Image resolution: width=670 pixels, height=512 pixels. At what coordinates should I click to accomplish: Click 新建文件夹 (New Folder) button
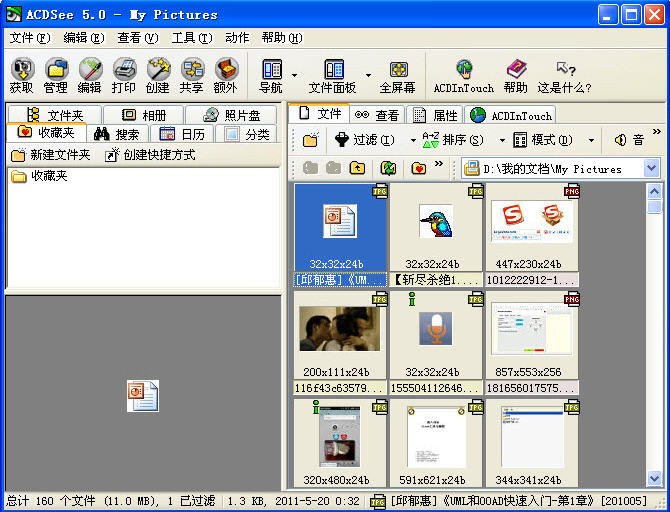click(51, 155)
